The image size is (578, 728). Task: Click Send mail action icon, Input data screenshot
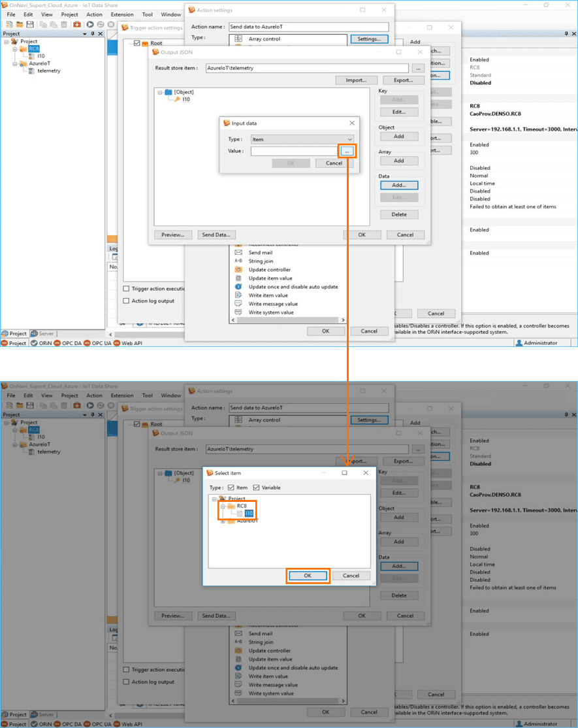click(238, 252)
